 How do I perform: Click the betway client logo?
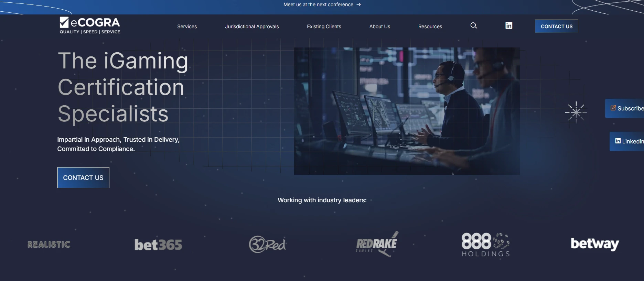595,244
